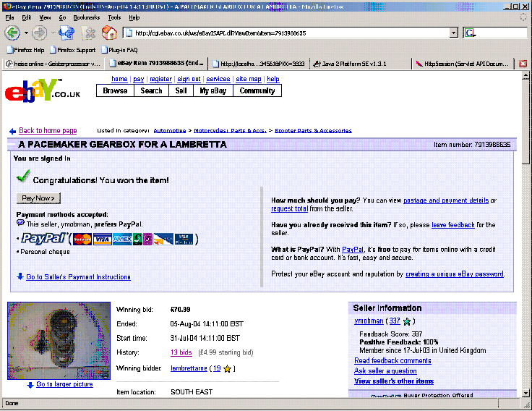Screen dimensions: 532x411
Task: Click the Firefox Back arrow button
Action: pos(12,33)
